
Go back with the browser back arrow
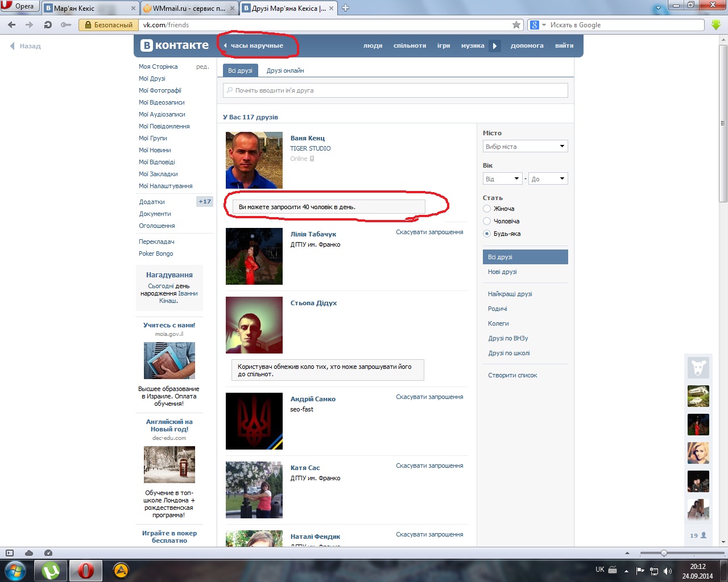click(x=12, y=25)
